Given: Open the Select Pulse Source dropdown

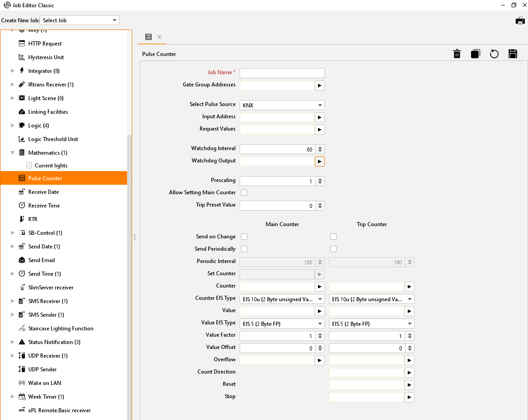Looking at the screenshot, I should 282,105.
